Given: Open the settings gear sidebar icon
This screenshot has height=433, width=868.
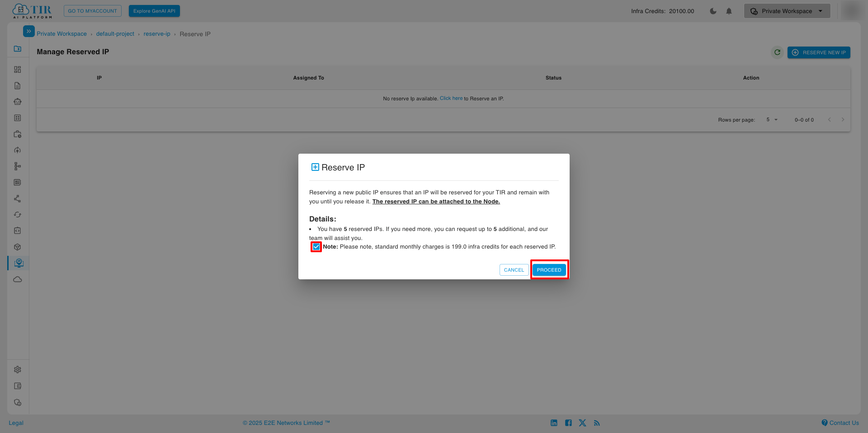Looking at the screenshot, I should point(18,370).
